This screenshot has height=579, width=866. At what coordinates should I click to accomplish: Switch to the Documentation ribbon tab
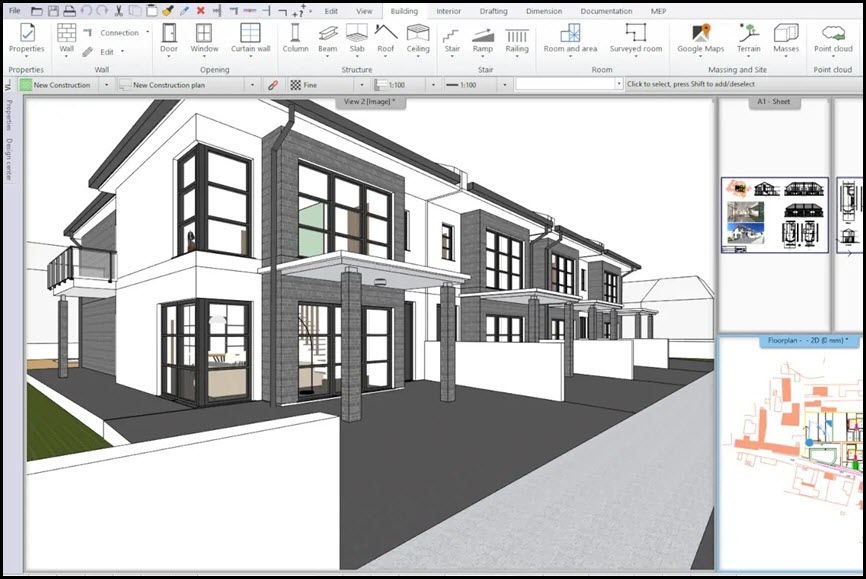[606, 11]
